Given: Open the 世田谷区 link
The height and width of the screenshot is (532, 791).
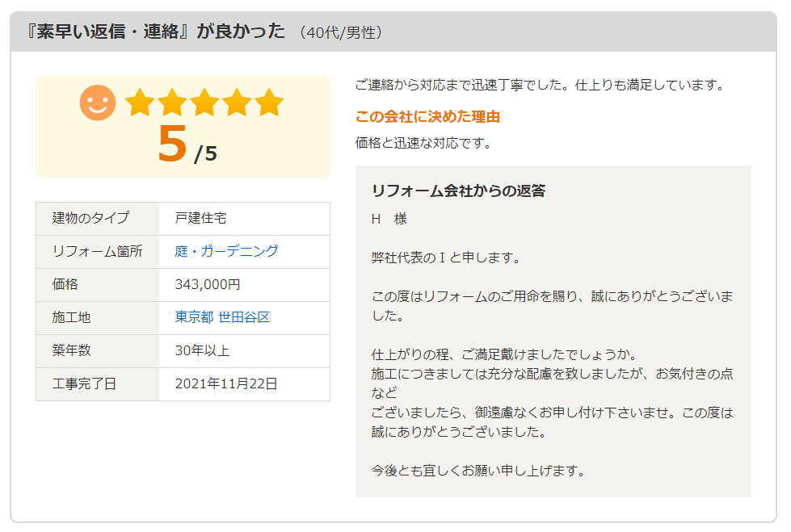Looking at the screenshot, I should click(x=244, y=317).
